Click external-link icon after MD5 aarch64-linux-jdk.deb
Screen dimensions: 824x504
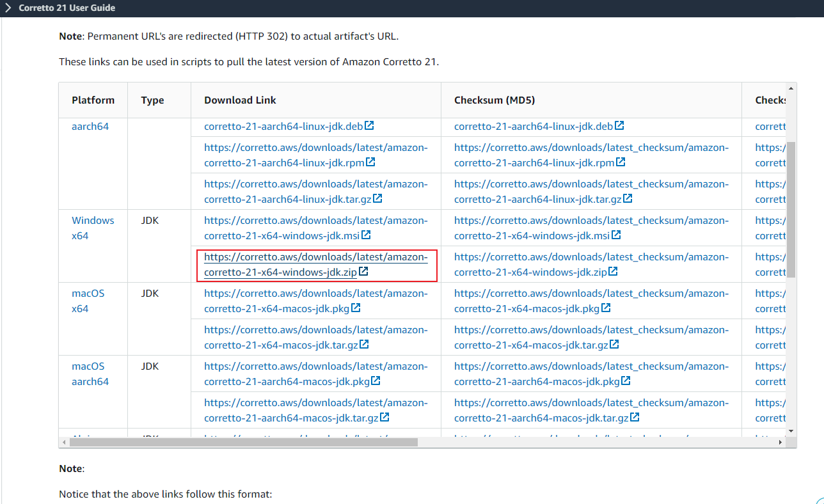(620, 125)
